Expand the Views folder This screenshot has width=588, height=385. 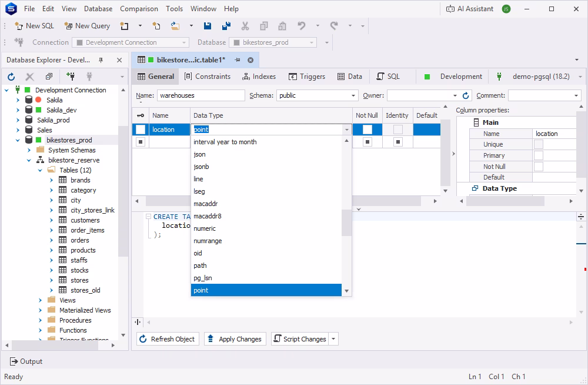point(40,300)
